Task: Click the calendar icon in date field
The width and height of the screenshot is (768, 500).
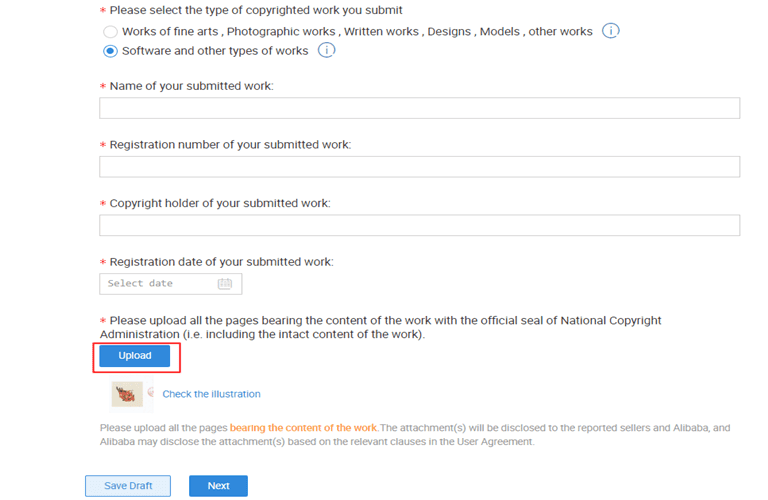Action: pyautogui.click(x=225, y=284)
